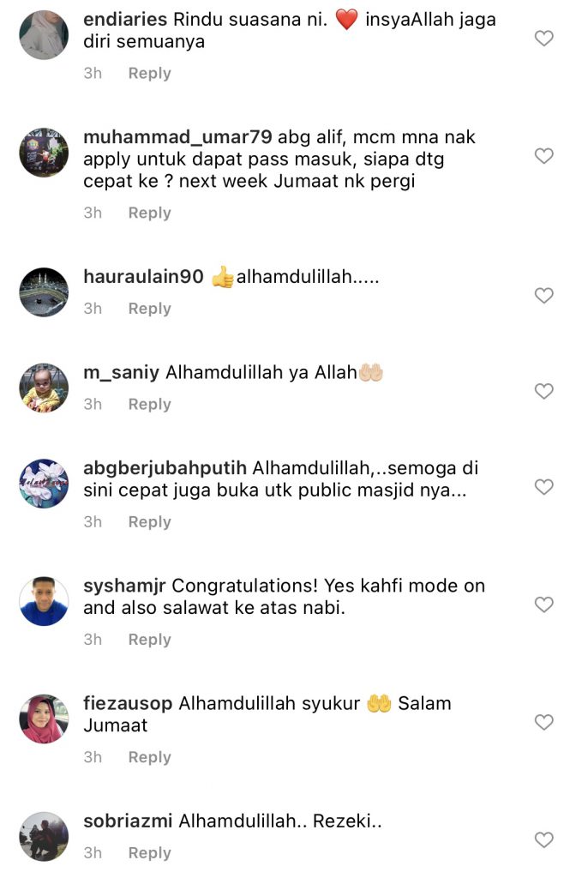This screenshot has width=588, height=878.
Task: Open abgberjubahputih's profile via username
Action: tap(165, 468)
